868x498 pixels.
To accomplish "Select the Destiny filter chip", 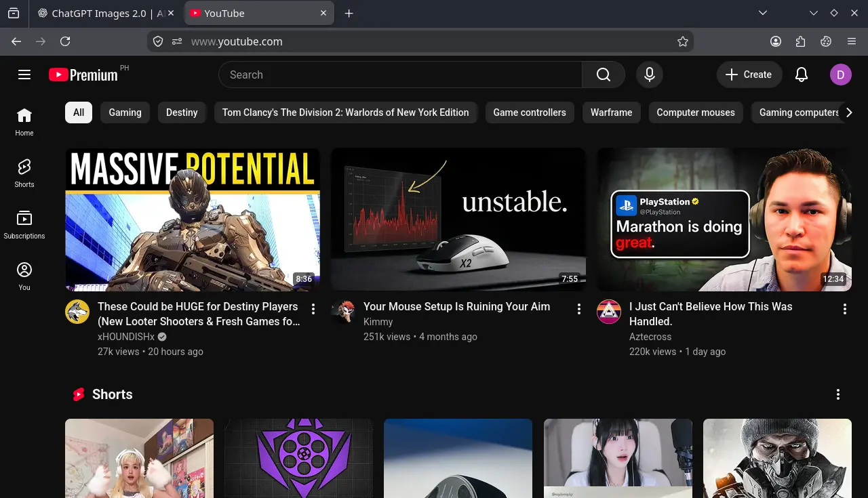I will pyautogui.click(x=182, y=112).
